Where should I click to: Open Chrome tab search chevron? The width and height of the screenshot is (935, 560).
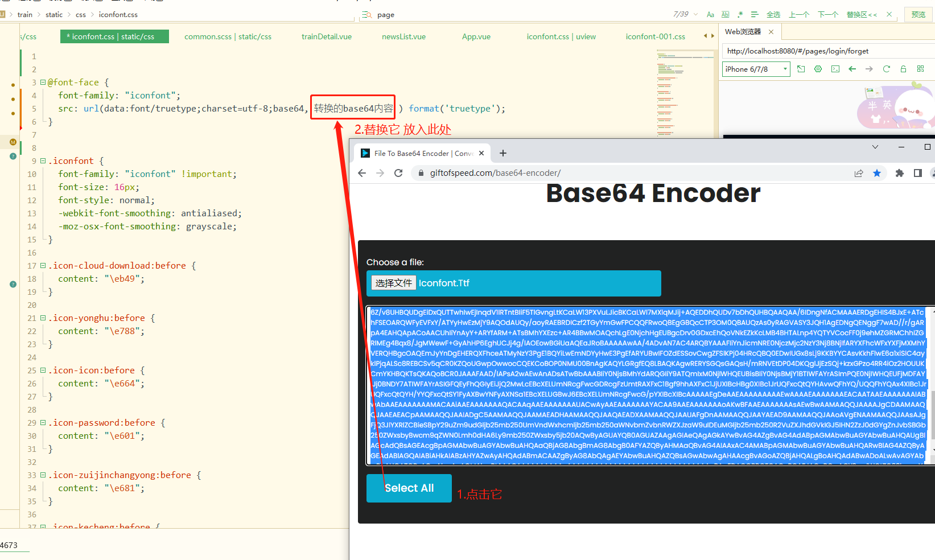tap(875, 147)
